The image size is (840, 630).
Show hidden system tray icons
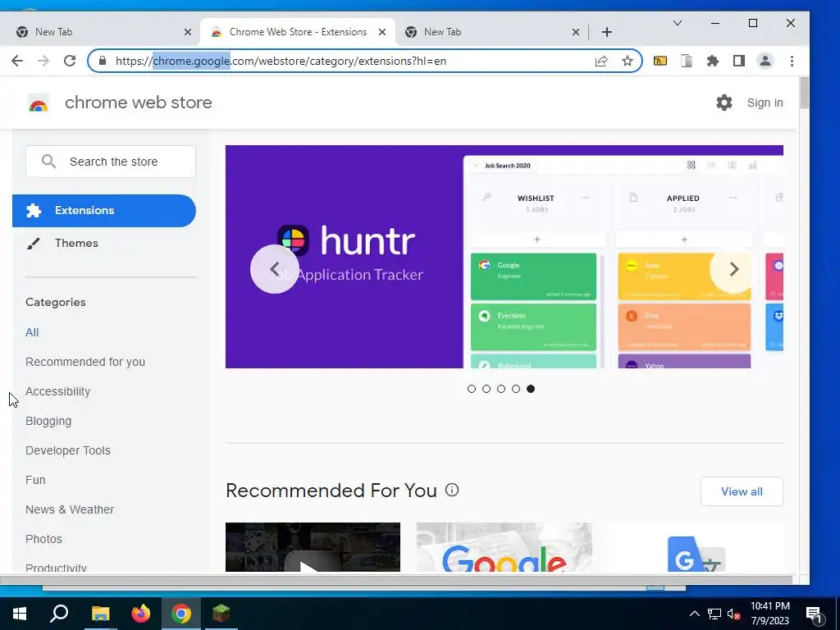694,614
